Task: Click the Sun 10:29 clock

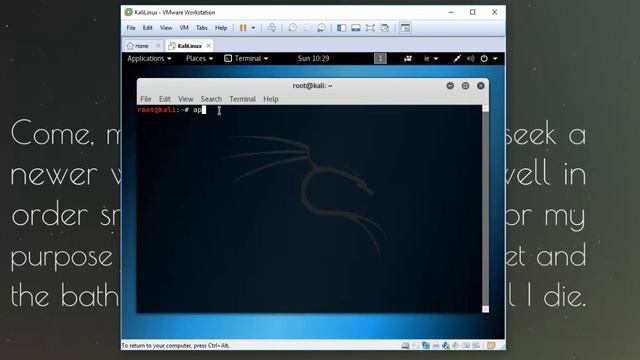Action: click(313, 58)
